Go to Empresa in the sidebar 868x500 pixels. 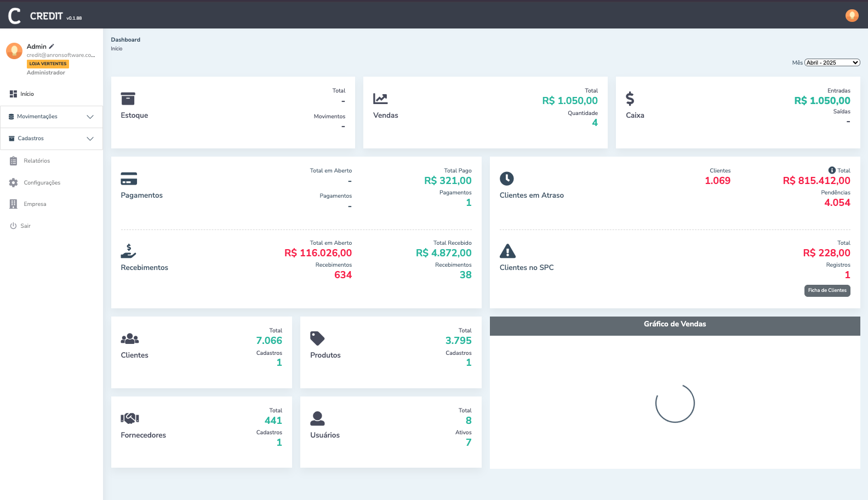(x=35, y=204)
